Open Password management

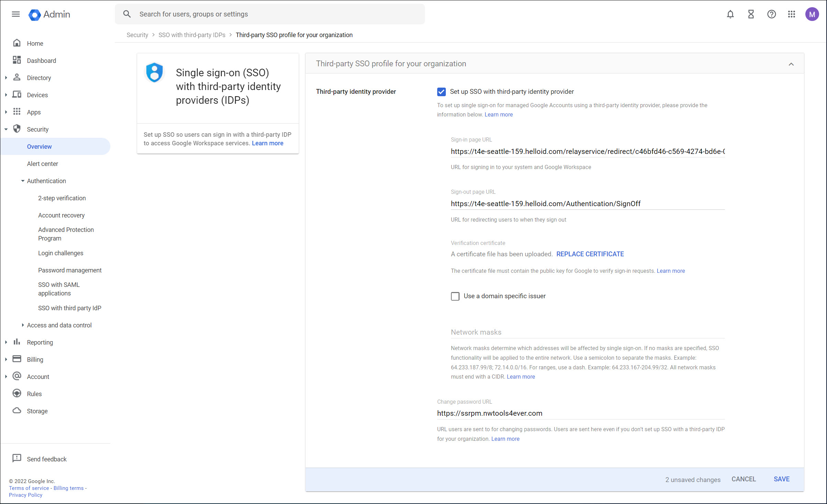[x=70, y=270]
